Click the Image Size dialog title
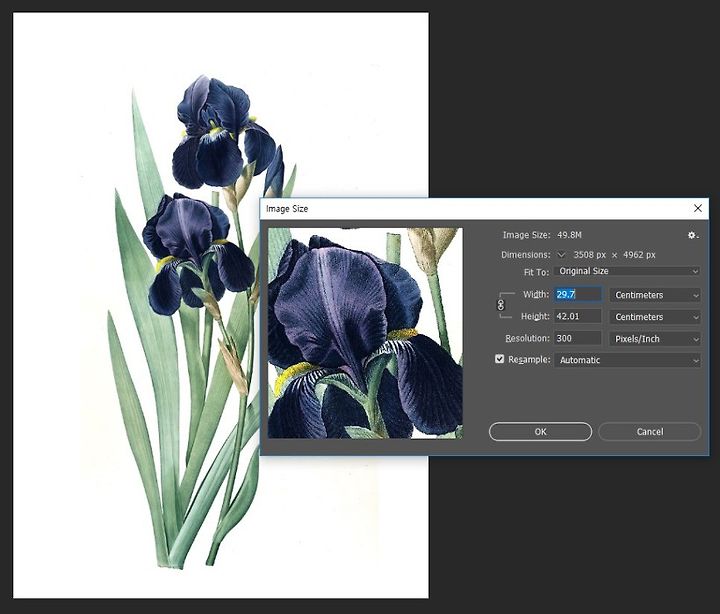720x614 pixels. (x=287, y=208)
